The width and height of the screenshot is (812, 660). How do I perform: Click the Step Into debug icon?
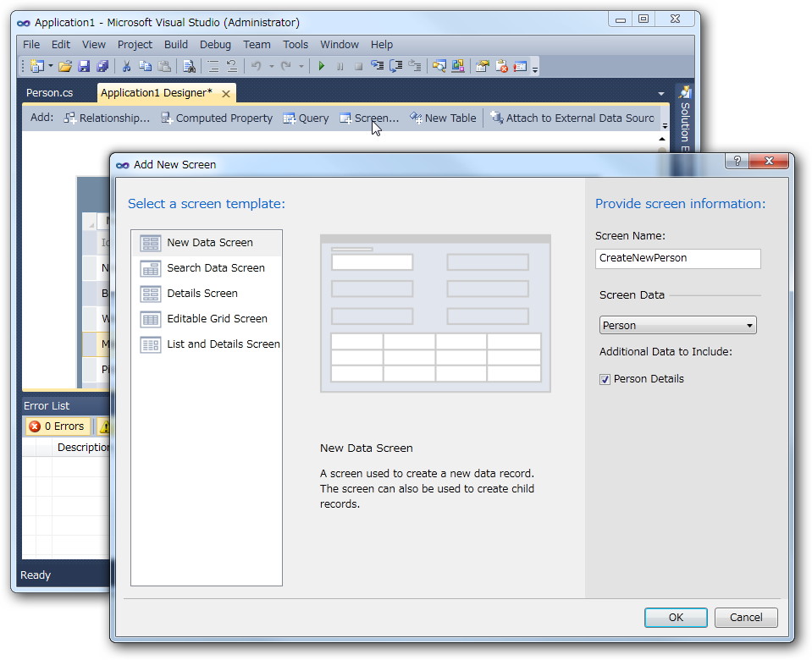pyautogui.click(x=377, y=66)
